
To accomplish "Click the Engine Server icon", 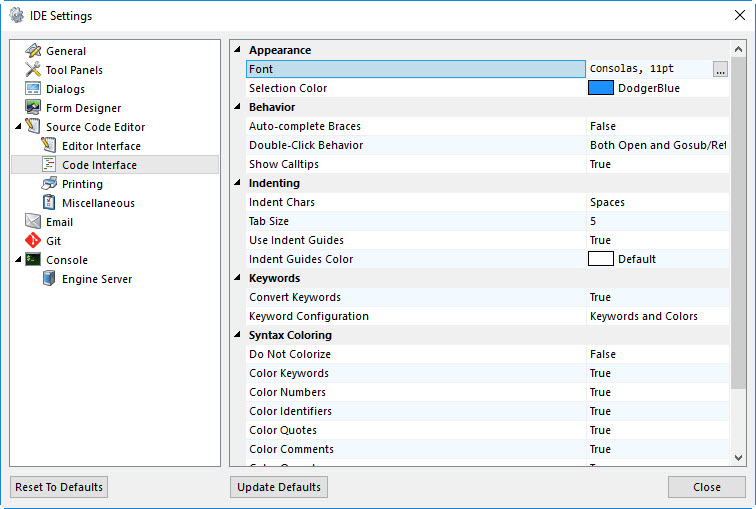I will (49, 279).
